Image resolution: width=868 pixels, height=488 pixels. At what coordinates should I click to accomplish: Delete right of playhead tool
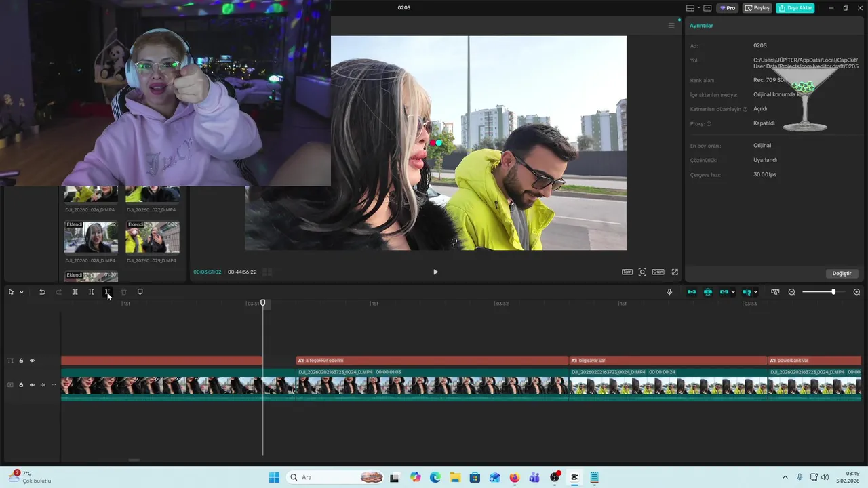(107, 292)
